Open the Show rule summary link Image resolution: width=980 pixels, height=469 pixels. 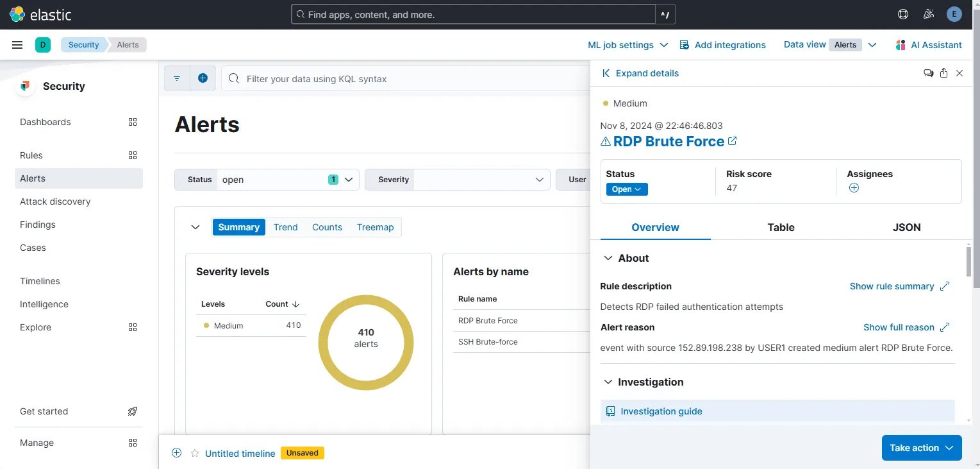(x=892, y=286)
